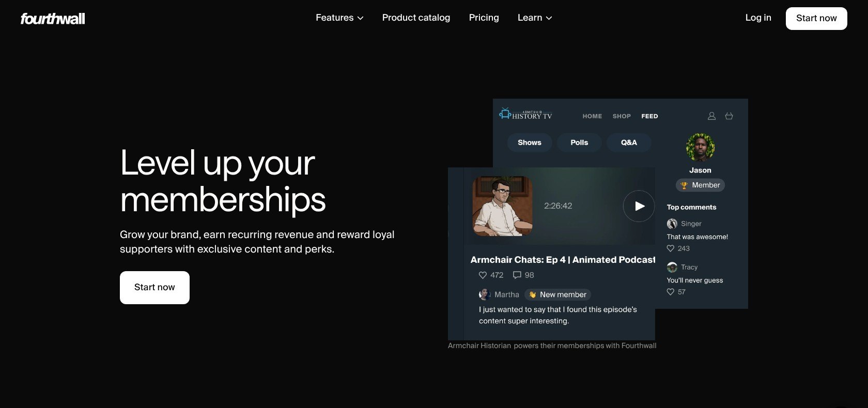Click the user account icon
Image resolution: width=868 pixels, height=408 pixels.
point(711,116)
